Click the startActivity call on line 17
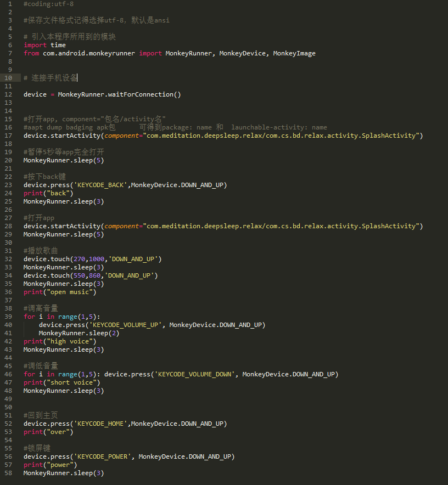Image resolution: width=448 pixels, height=485 pixels. click(x=223, y=136)
